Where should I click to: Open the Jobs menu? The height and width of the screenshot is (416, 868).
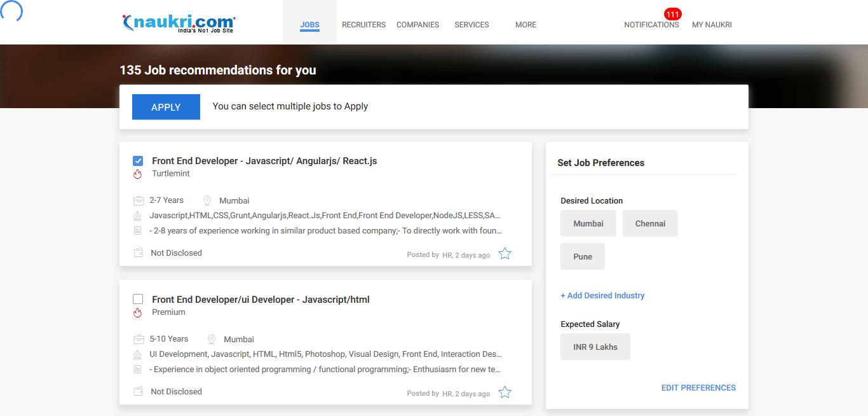point(309,25)
